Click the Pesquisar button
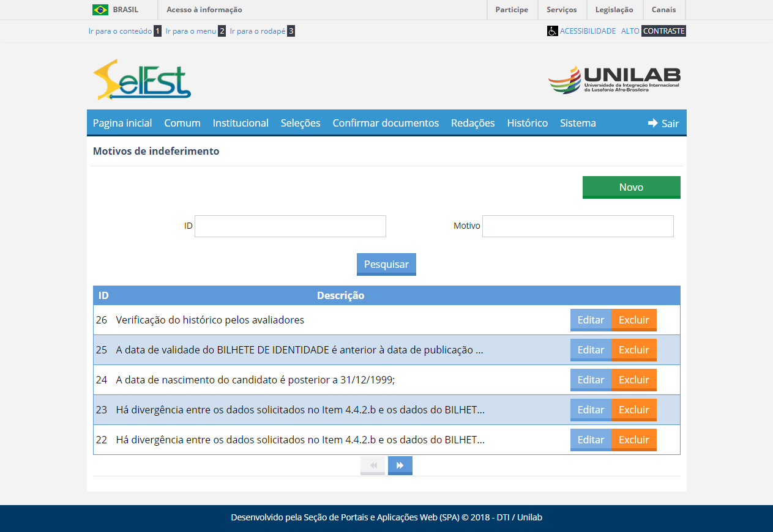Image resolution: width=773 pixels, height=532 pixels. coord(386,264)
